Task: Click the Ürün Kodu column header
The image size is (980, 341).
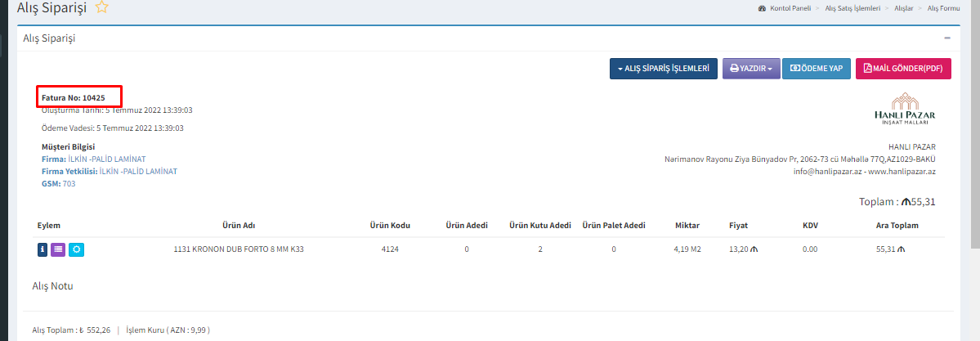Action: coord(389,225)
